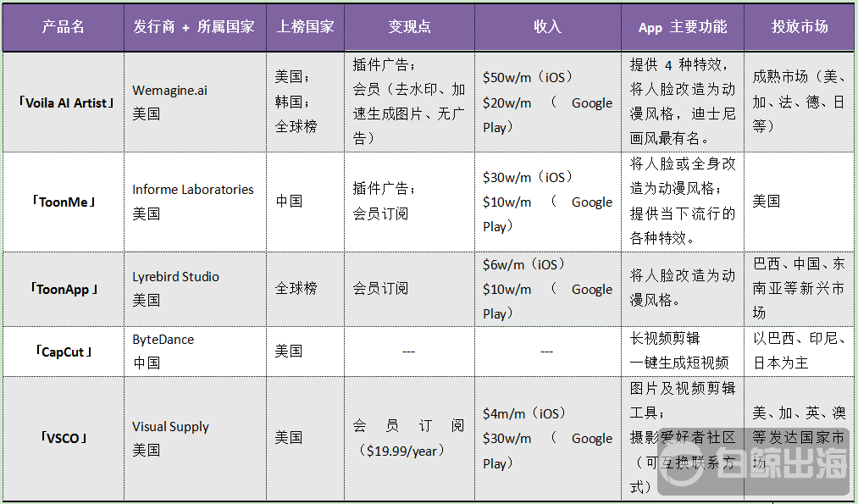The image size is (858, 504).
Task: Select the App 主要功能 header cell
Action: (x=683, y=27)
